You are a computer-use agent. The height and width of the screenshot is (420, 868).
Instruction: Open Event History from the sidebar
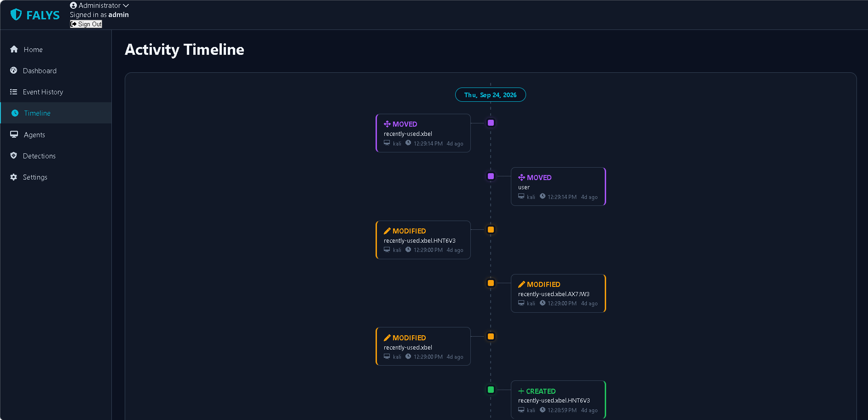[x=56, y=92]
